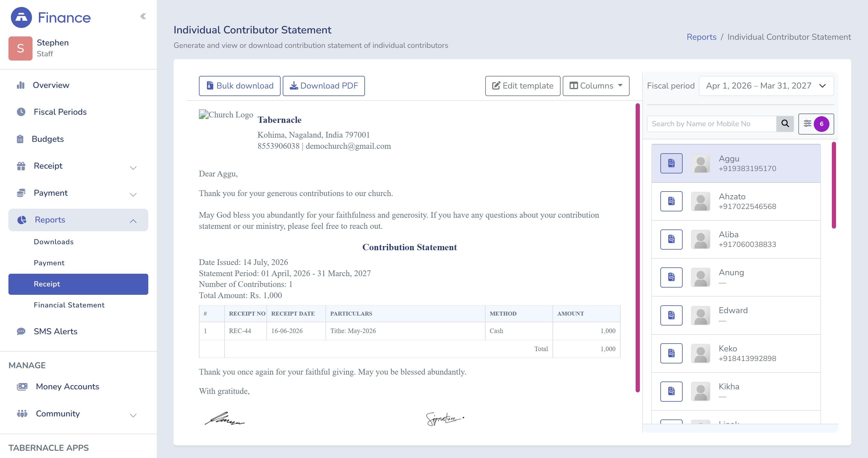Click the Bulk download button
This screenshot has height=458, width=868.
[x=240, y=86]
